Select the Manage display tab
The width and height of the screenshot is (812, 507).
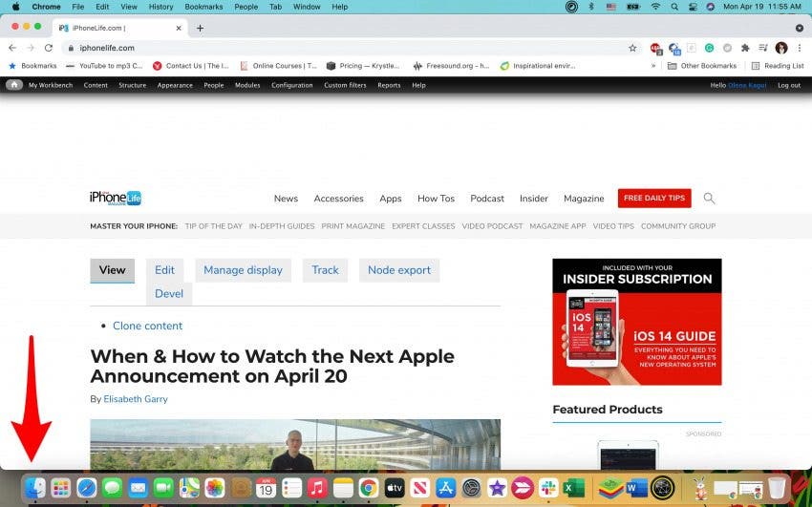(243, 270)
